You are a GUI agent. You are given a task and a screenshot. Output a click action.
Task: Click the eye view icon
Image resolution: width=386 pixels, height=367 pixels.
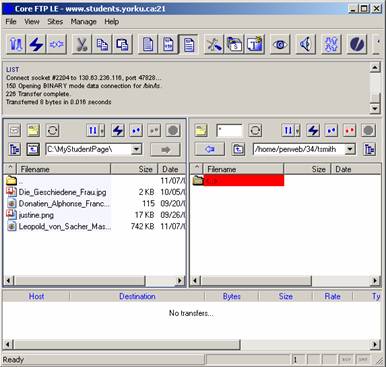[280, 44]
